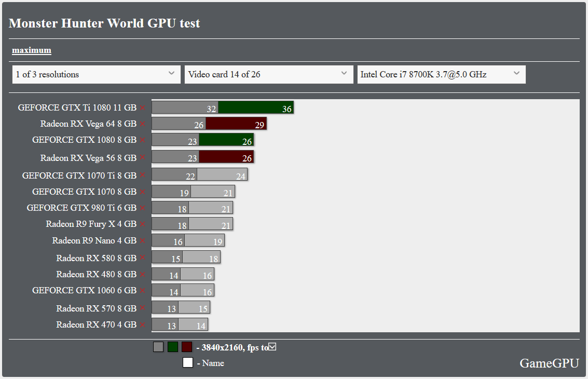Remove GEFORCE GTX Ti 1080 11 GB with red X
Image resolution: width=588 pixels, height=379 pixels.
point(143,108)
